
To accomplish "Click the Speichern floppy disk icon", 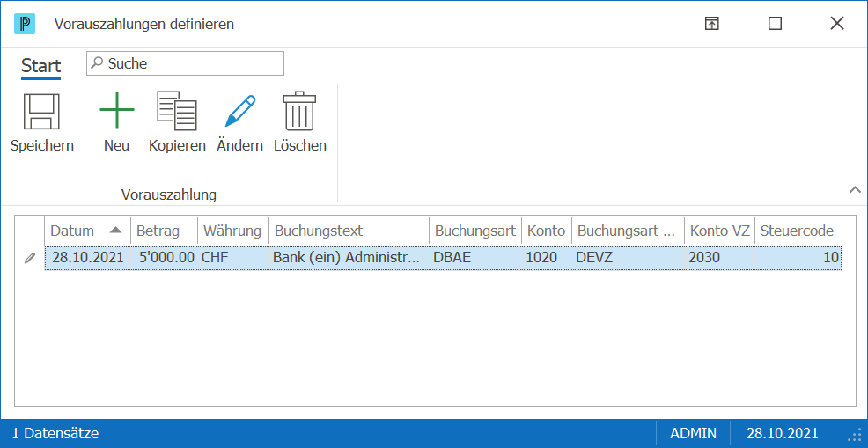I will [x=41, y=112].
